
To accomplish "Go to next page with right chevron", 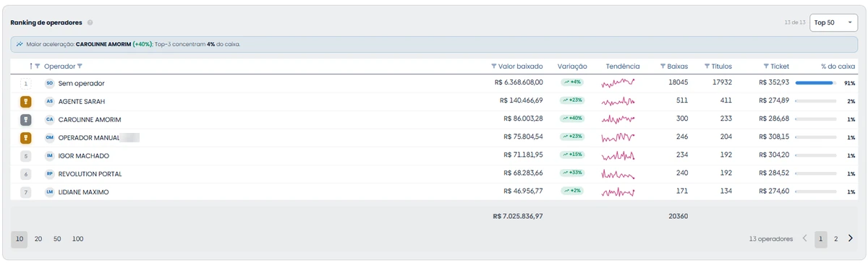I will pos(851,238).
